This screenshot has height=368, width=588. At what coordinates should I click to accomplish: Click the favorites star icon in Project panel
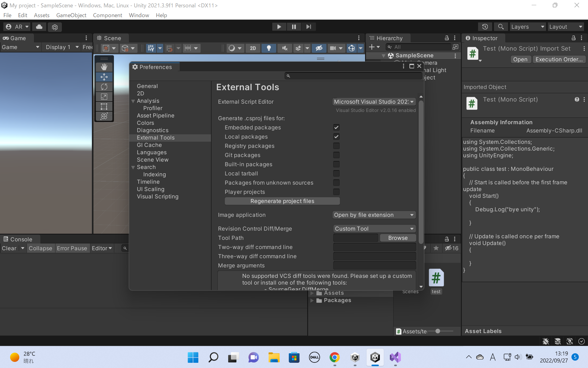tap(436, 248)
